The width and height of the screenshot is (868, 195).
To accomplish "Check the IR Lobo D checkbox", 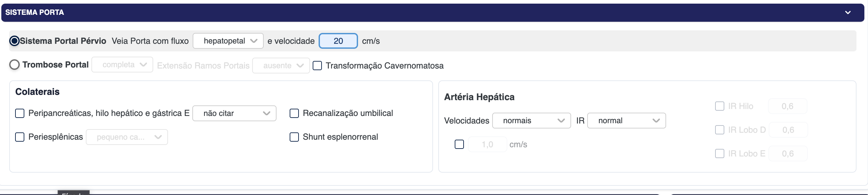I will [719, 130].
